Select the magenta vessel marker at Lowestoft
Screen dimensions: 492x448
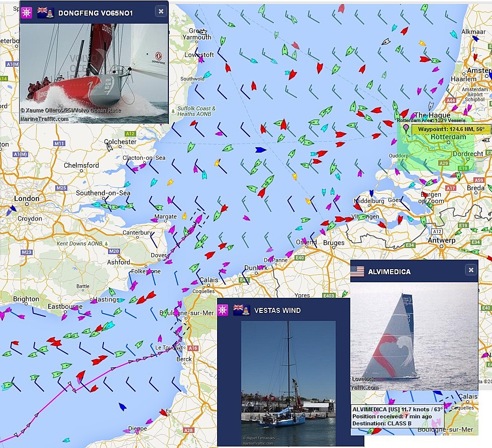pos(201,59)
